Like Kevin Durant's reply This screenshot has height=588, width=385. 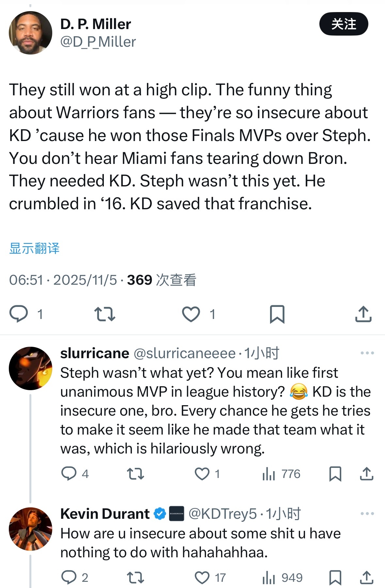202,578
